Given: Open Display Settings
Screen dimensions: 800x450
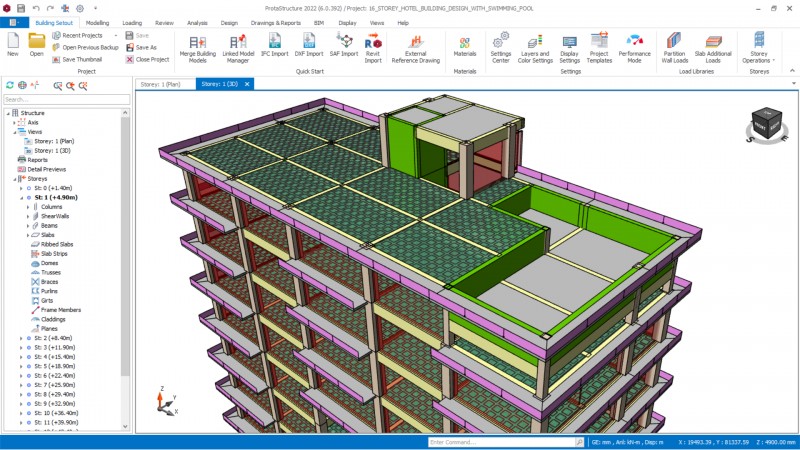Looking at the screenshot, I should point(569,48).
